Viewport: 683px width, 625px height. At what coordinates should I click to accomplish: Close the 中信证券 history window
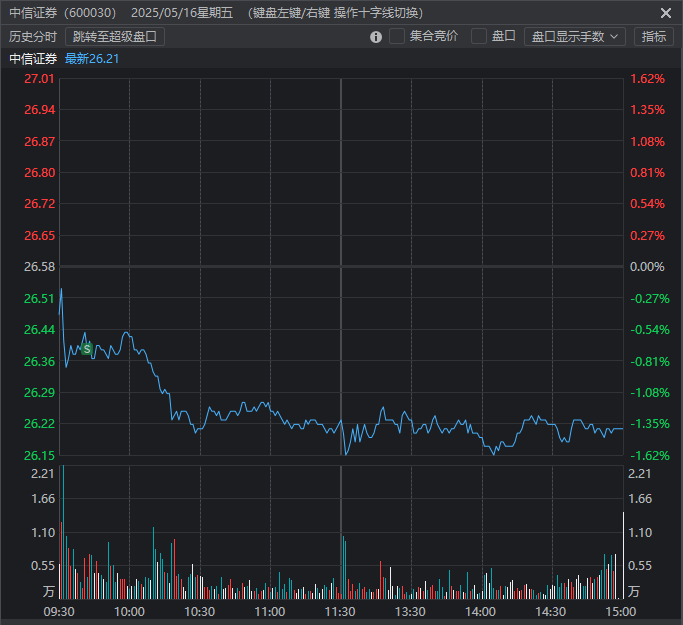(x=666, y=13)
